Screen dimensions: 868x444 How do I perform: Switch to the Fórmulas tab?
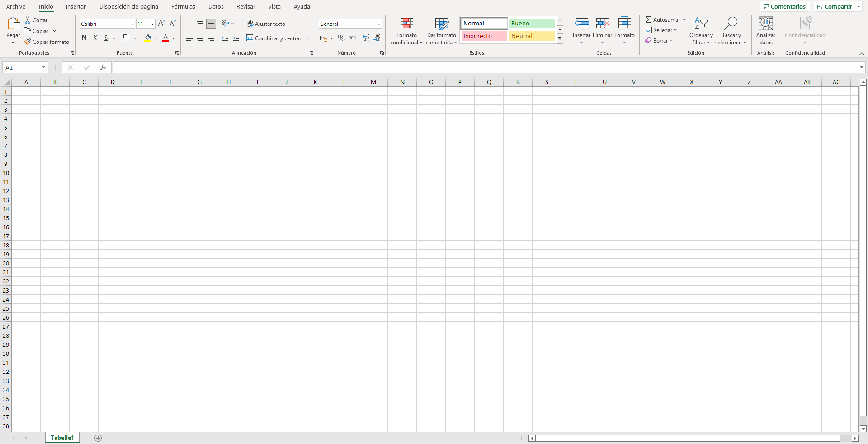(183, 6)
